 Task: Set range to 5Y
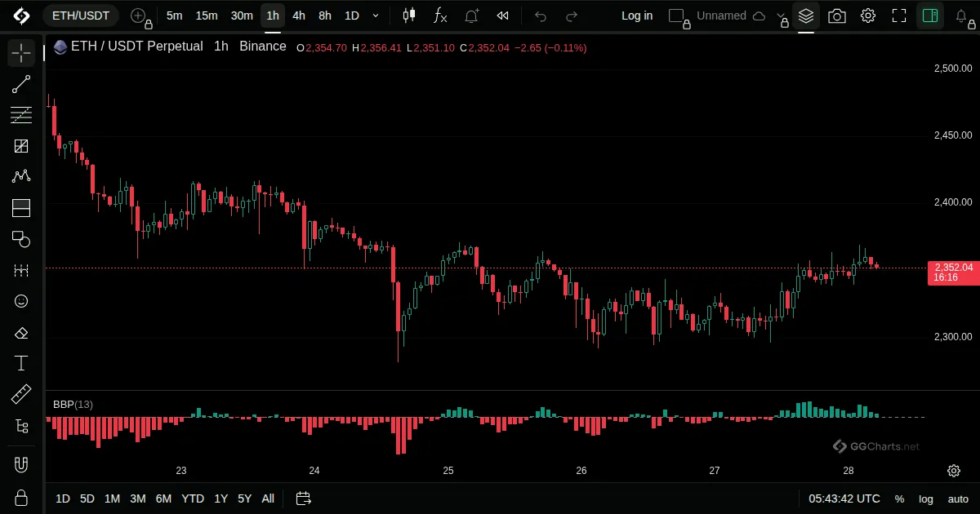click(244, 498)
